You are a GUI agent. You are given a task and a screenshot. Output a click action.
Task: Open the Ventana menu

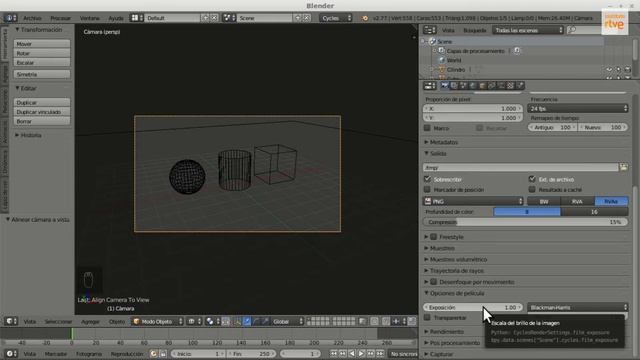click(x=90, y=18)
